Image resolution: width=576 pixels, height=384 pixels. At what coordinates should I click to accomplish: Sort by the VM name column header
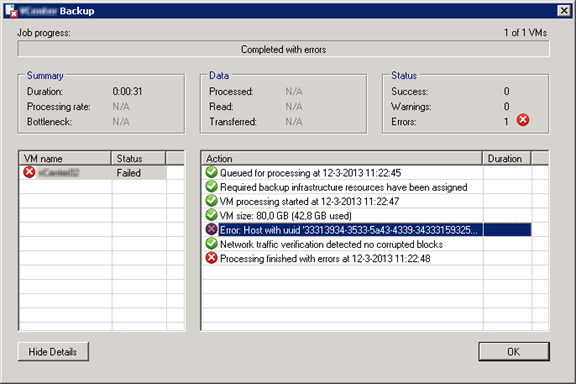65,158
